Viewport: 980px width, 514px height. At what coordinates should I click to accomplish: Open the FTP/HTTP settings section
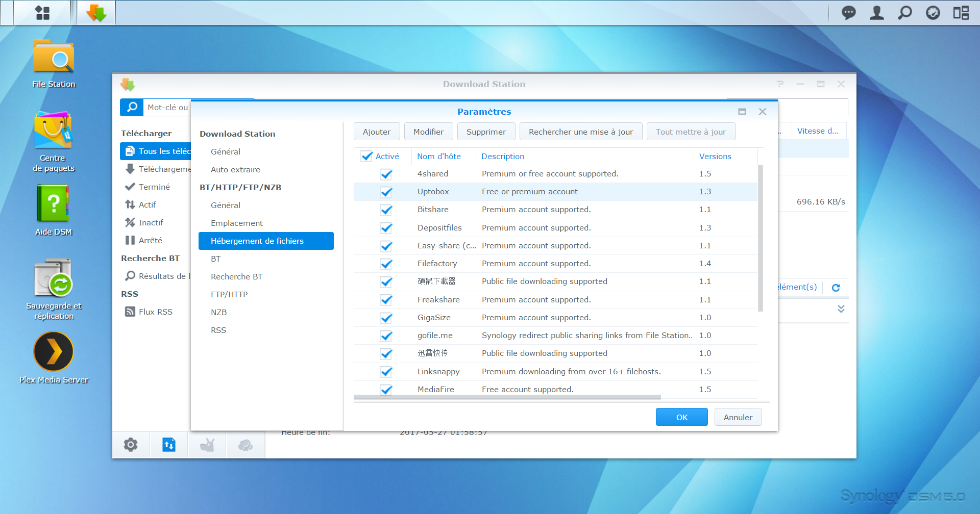[229, 295]
